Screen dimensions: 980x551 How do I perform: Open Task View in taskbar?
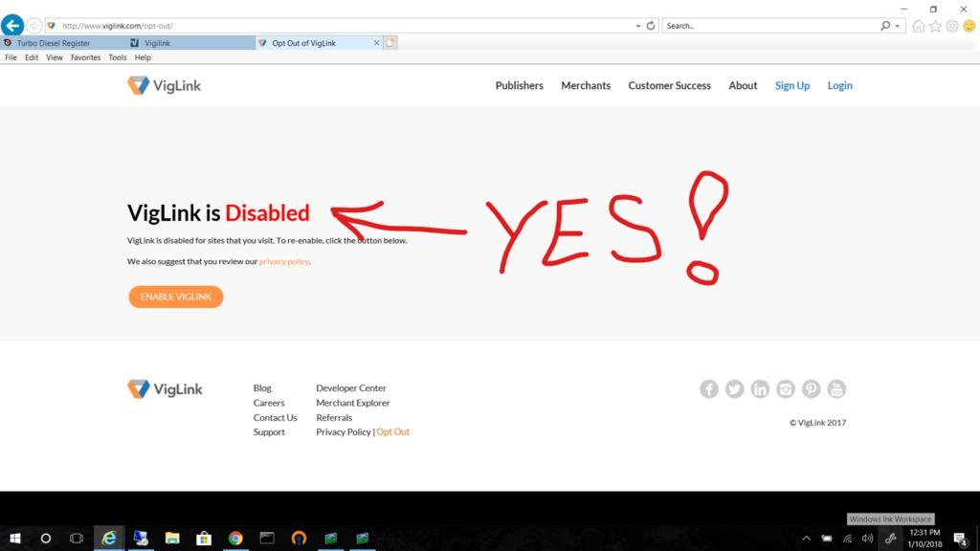pyautogui.click(x=77, y=538)
